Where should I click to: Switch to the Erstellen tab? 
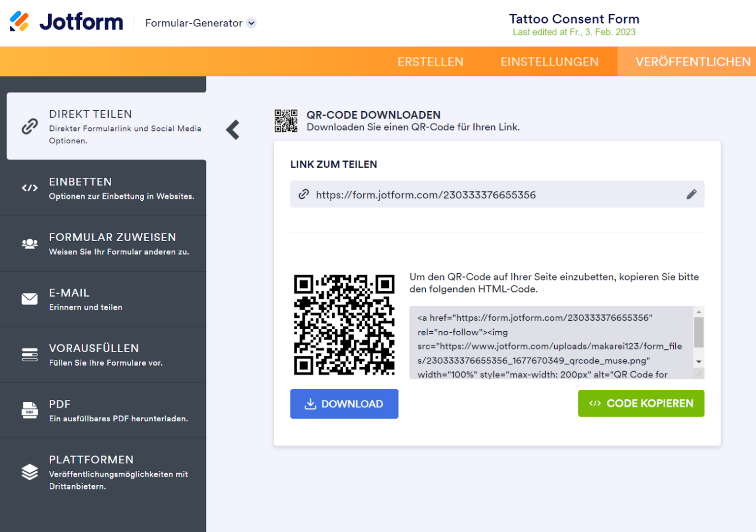coord(430,62)
